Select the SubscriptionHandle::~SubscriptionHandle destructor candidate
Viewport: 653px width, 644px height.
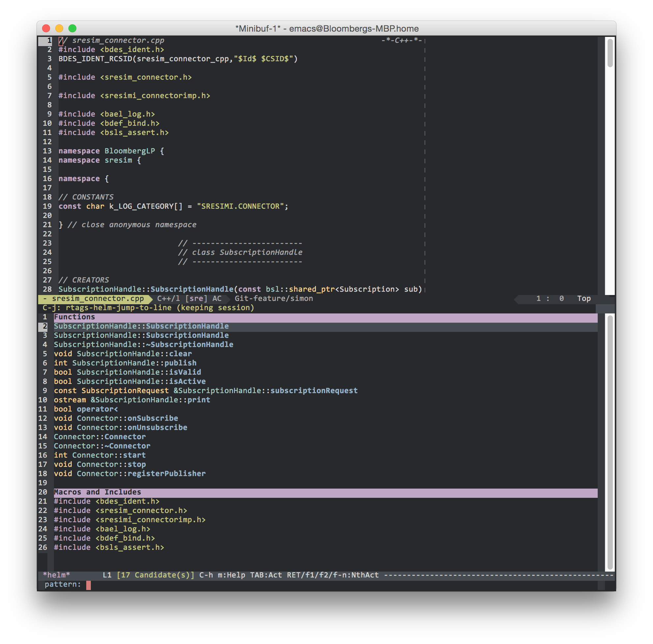[x=143, y=344]
